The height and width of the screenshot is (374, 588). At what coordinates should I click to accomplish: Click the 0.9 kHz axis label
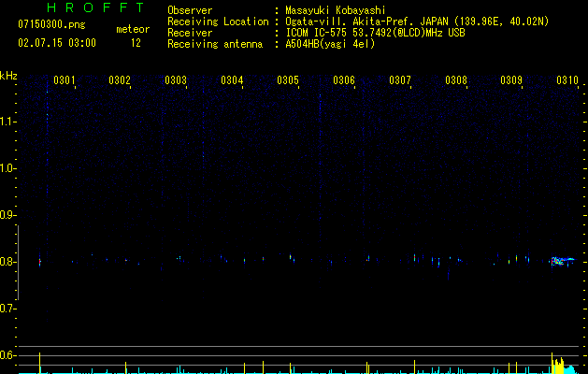(7, 215)
